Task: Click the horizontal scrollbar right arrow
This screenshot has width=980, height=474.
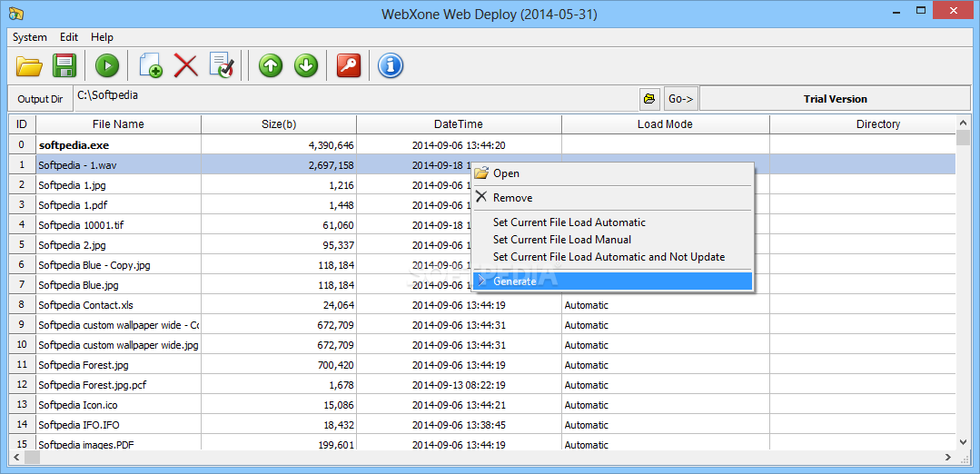Action: point(948,457)
